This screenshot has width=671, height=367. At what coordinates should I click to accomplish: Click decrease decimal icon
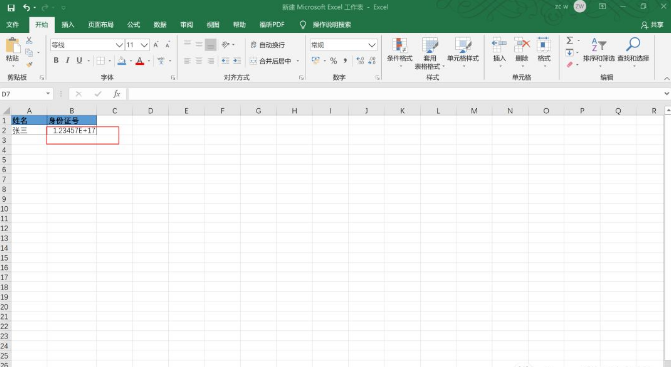point(372,61)
